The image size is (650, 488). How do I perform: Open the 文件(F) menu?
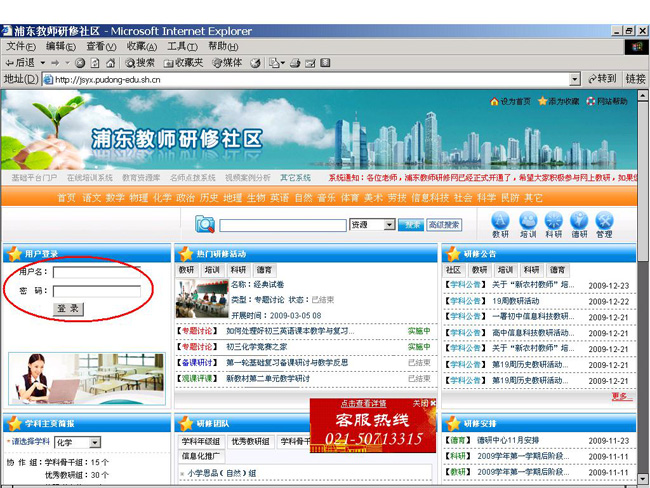[21, 46]
